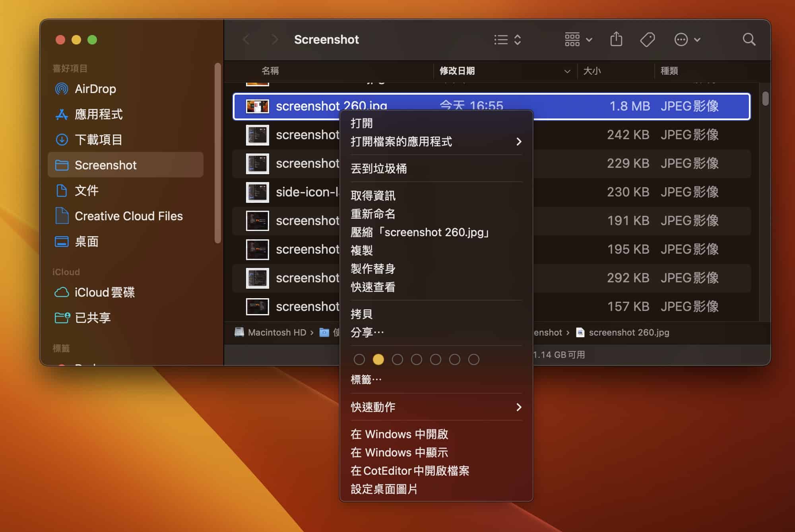This screenshot has height=532, width=795.
Task: Select Creative Cloud Files in sidebar
Action: (x=128, y=216)
